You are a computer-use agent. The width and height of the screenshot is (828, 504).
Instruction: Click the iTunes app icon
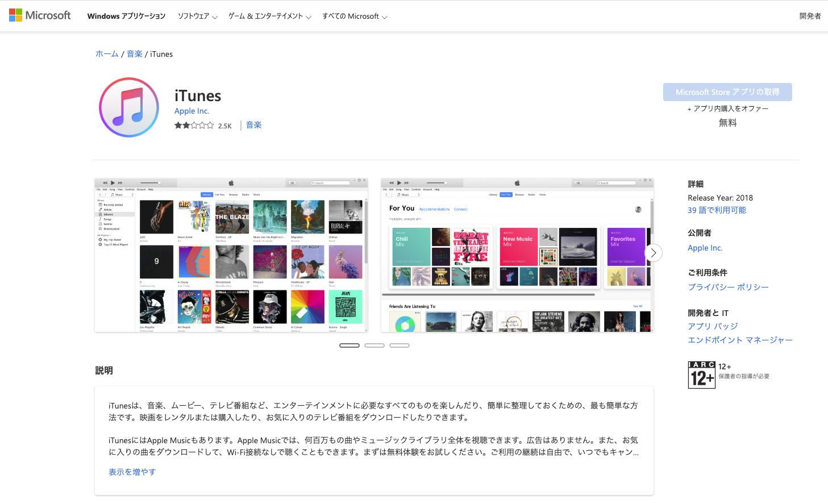coord(129,107)
